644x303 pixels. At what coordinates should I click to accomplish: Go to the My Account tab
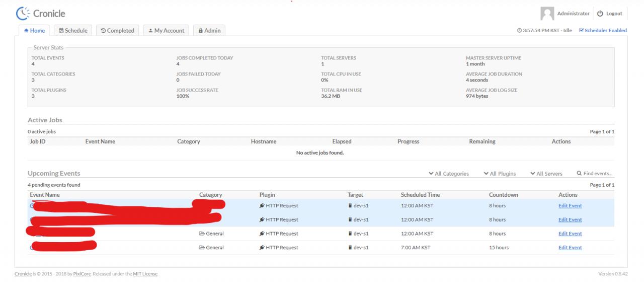166,31
